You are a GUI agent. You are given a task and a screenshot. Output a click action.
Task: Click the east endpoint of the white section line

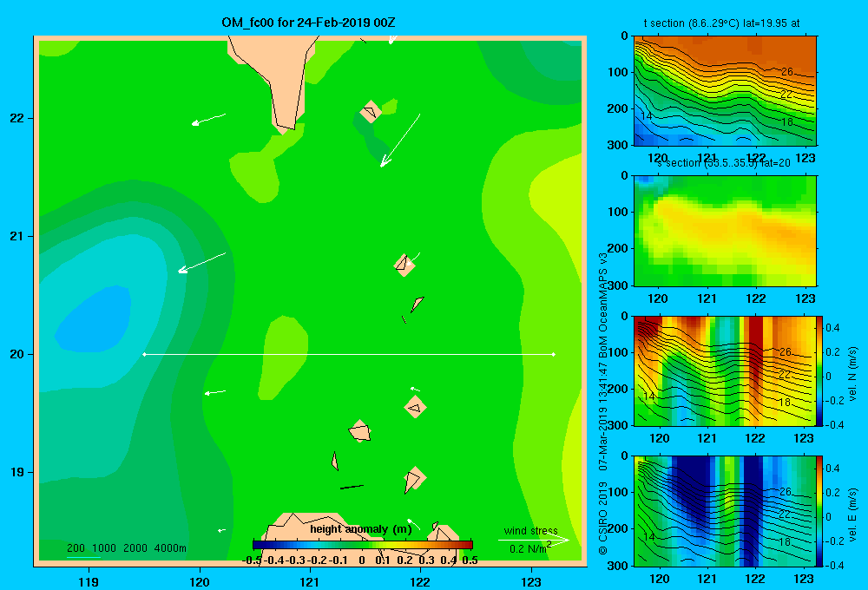pos(554,354)
